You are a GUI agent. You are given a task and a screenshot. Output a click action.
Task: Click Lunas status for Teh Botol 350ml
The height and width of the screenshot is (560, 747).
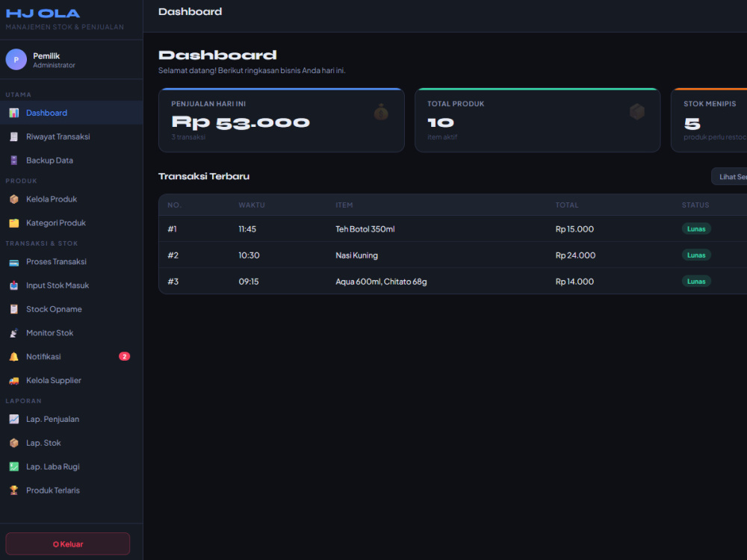click(696, 229)
